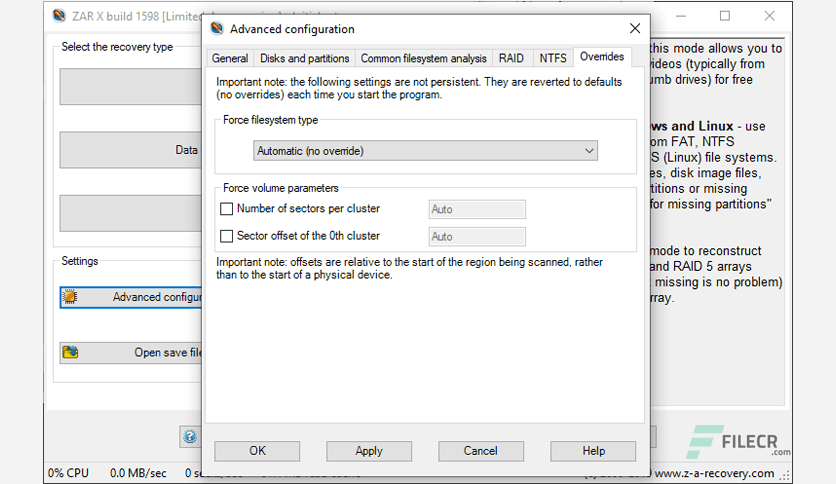Click the 0% CPU status bar entry
The height and width of the screenshot is (484, 836).
coord(68,473)
